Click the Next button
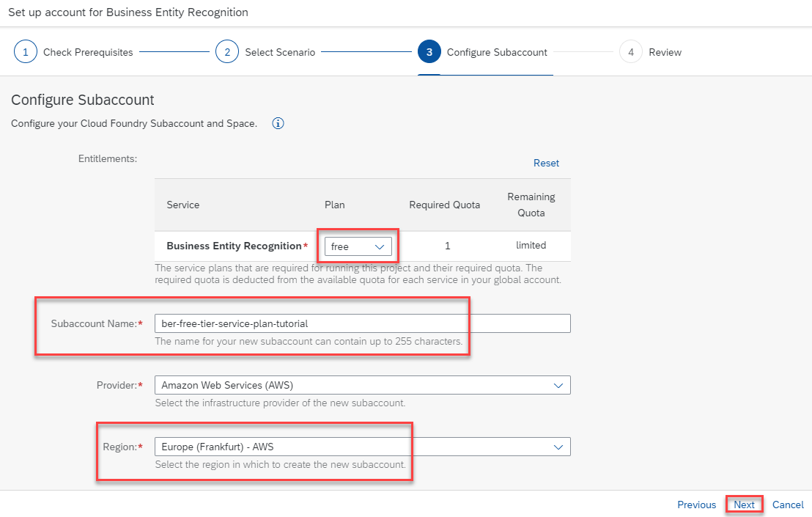The width and height of the screenshot is (812, 517). pyautogui.click(x=744, y=505)
